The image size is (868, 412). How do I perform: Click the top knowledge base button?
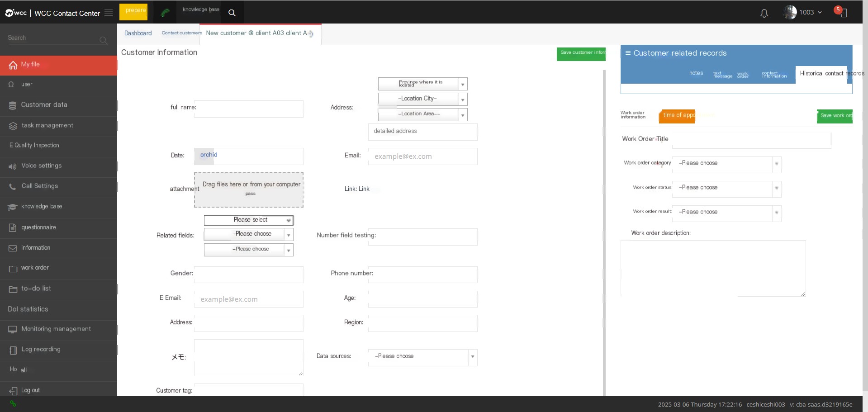(x=201, y=9)
